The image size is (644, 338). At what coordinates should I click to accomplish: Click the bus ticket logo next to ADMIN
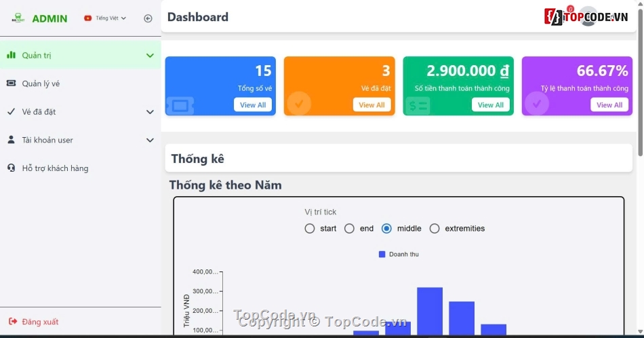point(18,18)
